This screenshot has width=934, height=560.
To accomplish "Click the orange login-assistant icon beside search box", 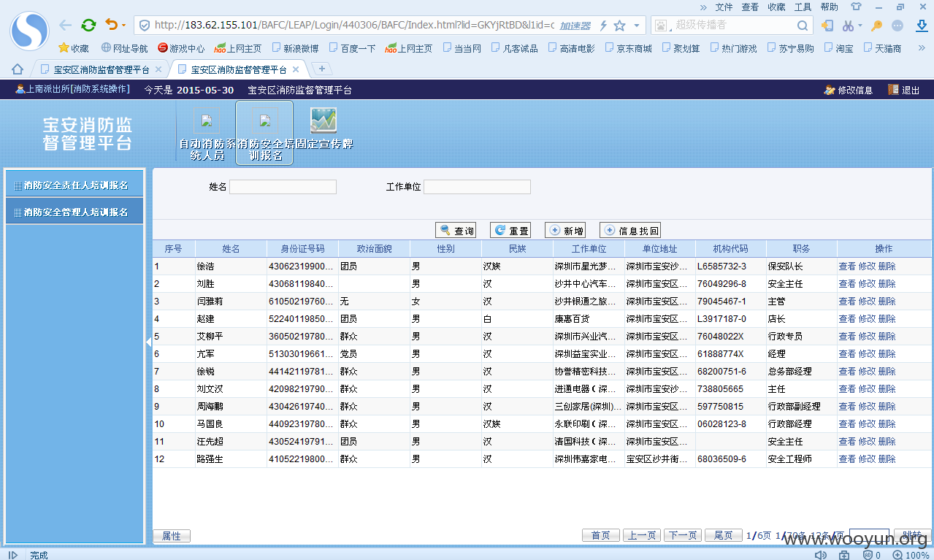I will click(827, 26).
